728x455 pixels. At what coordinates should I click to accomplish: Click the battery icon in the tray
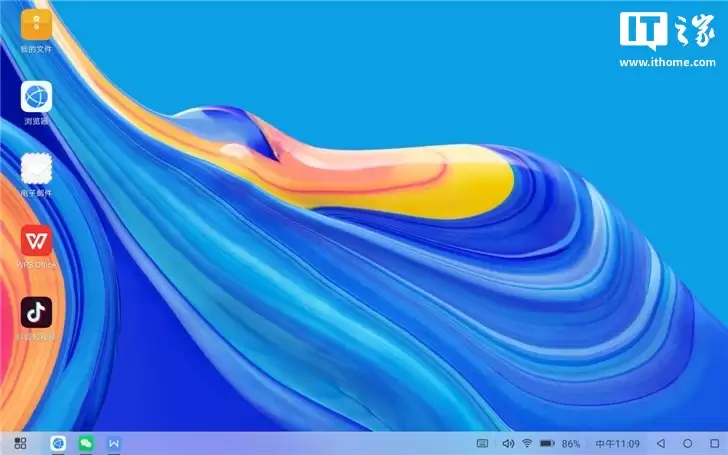pos(547,443)
